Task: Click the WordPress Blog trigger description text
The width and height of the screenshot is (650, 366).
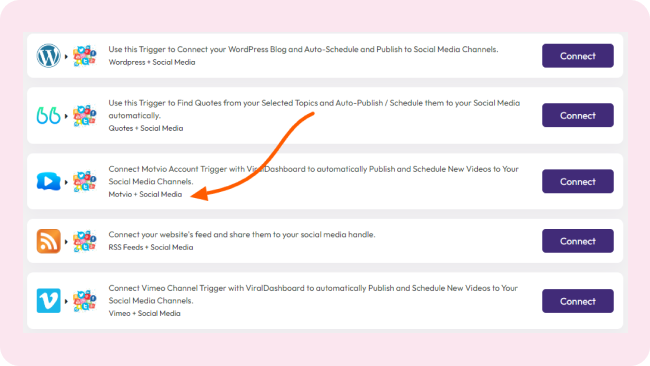Action: point(303,49)
